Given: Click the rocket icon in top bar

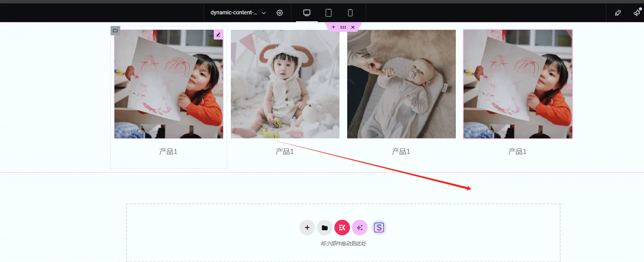Looking at the screenshot, I should [618, 13].
